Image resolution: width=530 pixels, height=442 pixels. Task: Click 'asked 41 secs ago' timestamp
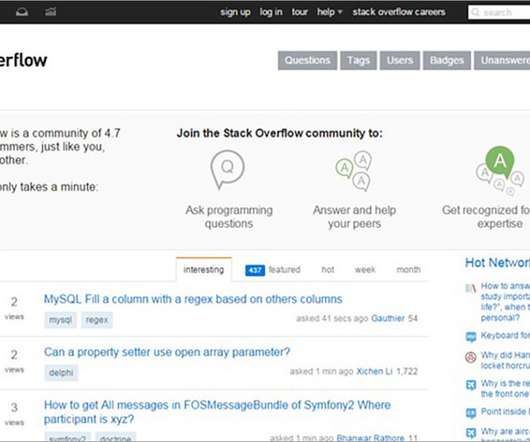[x=332, y=318]
